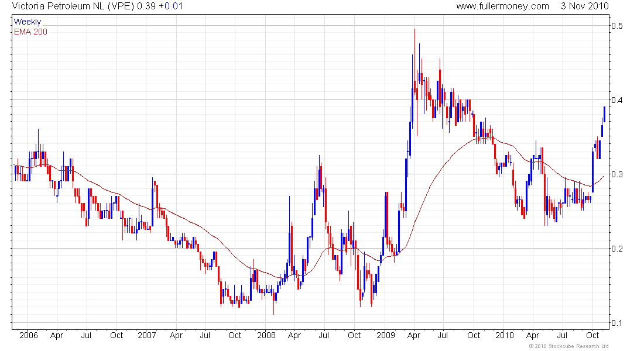Click the 0.3 price axis label
This screenshot has width=644, height=351.
coord(617,174)
